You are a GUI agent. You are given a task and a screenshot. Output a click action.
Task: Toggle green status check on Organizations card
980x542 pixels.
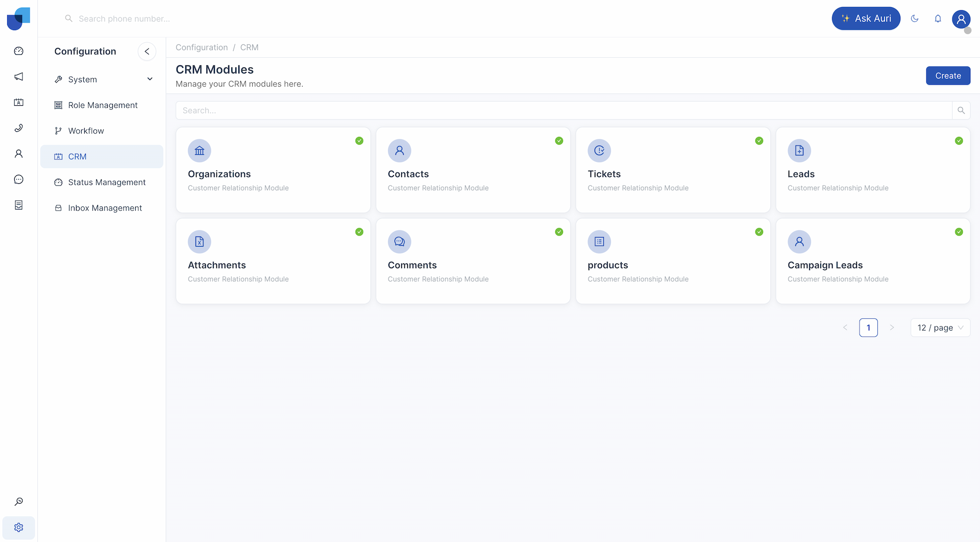359,140
